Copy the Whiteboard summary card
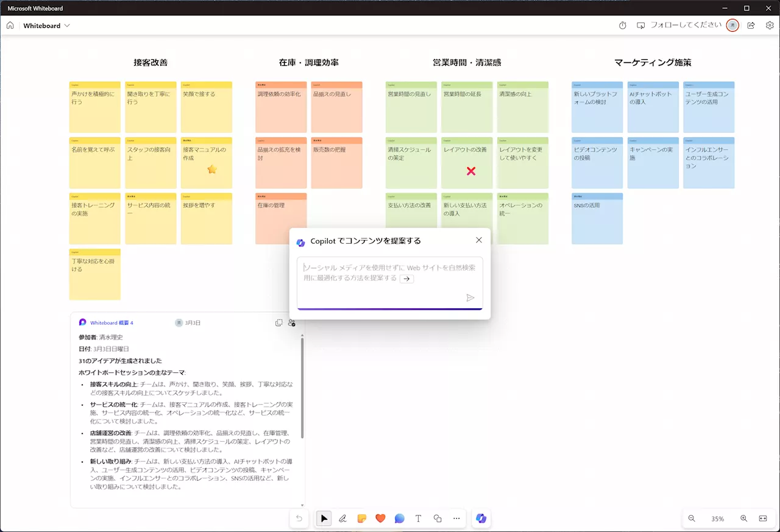The image size is (780, 532). [279, 323]
